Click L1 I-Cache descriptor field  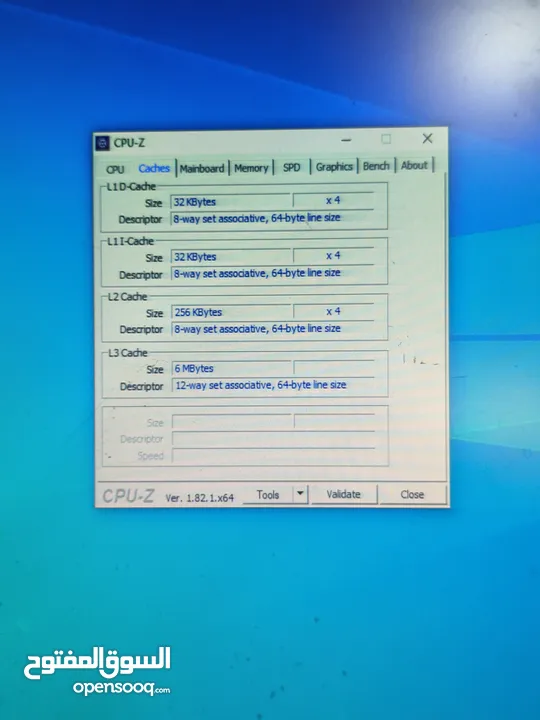(273, 273)
